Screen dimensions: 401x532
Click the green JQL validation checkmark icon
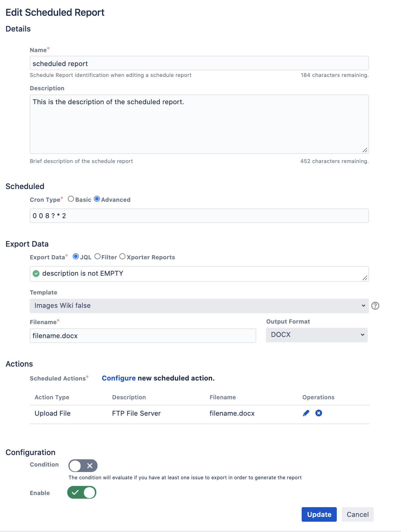36,274
